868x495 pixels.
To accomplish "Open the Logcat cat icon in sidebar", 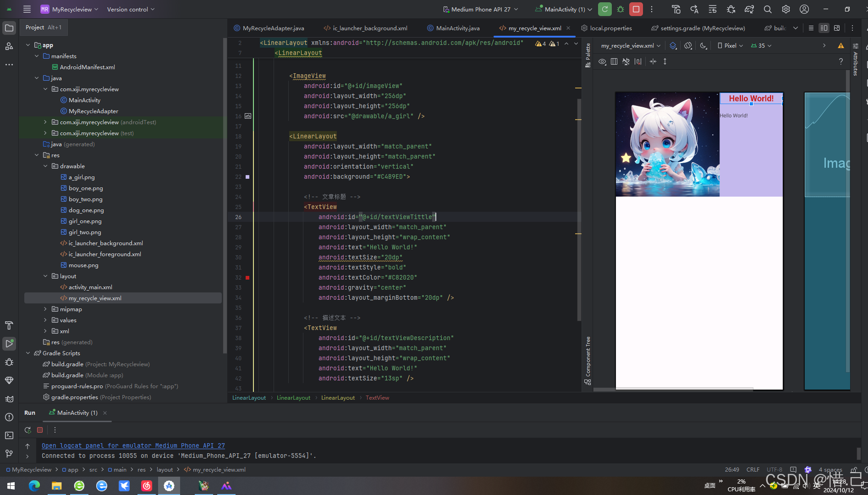I will point(9,398).
